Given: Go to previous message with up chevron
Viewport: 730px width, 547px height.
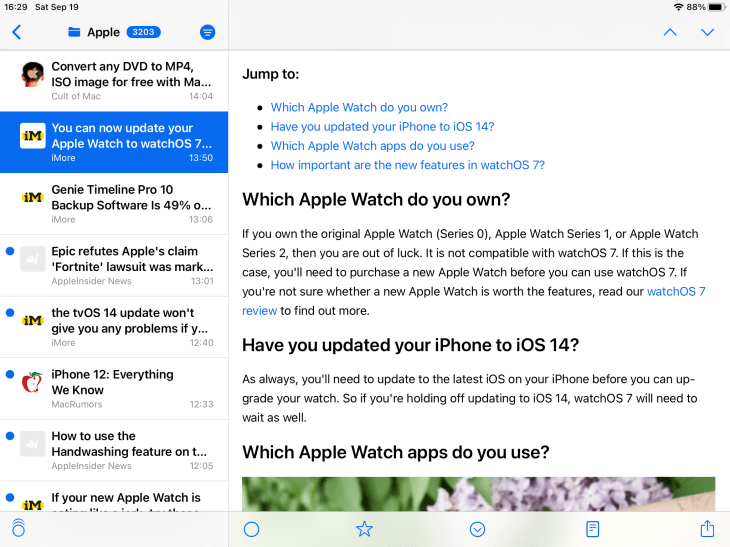Looking at the screenshot, I should point(670,32).
